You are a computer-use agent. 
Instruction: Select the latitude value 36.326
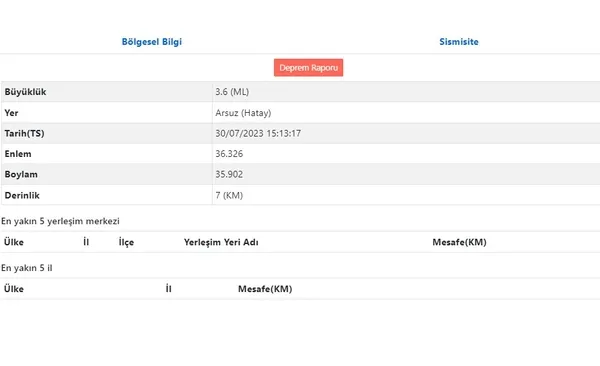pyautogui.click(x=229, y=154)
